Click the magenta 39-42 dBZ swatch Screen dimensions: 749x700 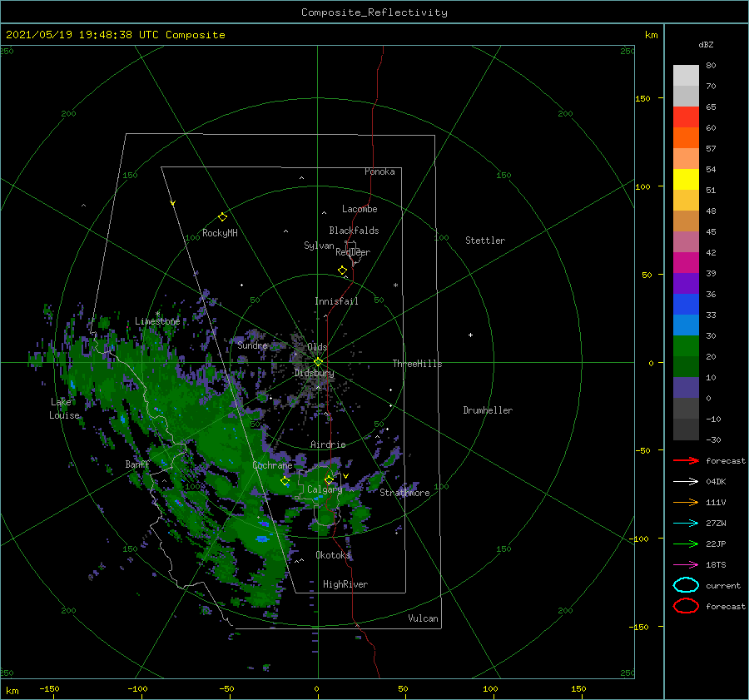click(x=686, y=263)
